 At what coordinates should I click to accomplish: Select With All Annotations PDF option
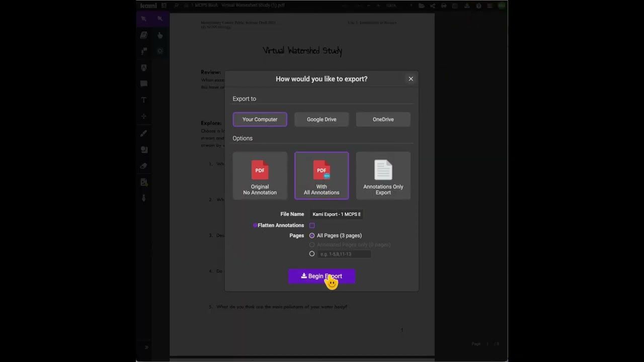[x=321, y=176]
